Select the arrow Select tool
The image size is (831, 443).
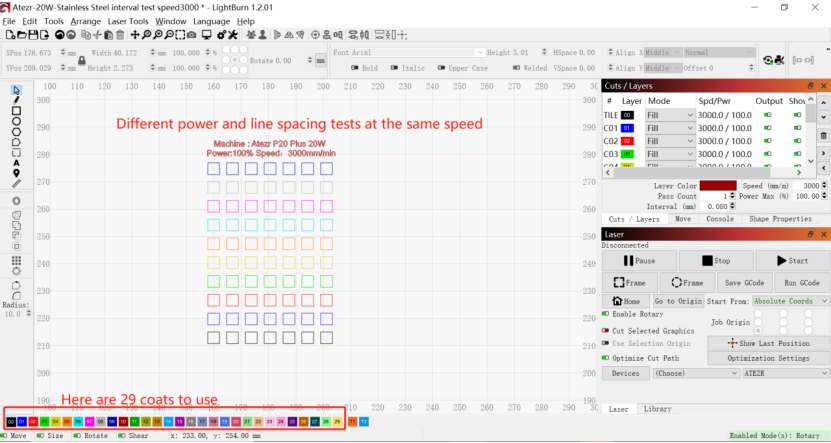[16, 90]
